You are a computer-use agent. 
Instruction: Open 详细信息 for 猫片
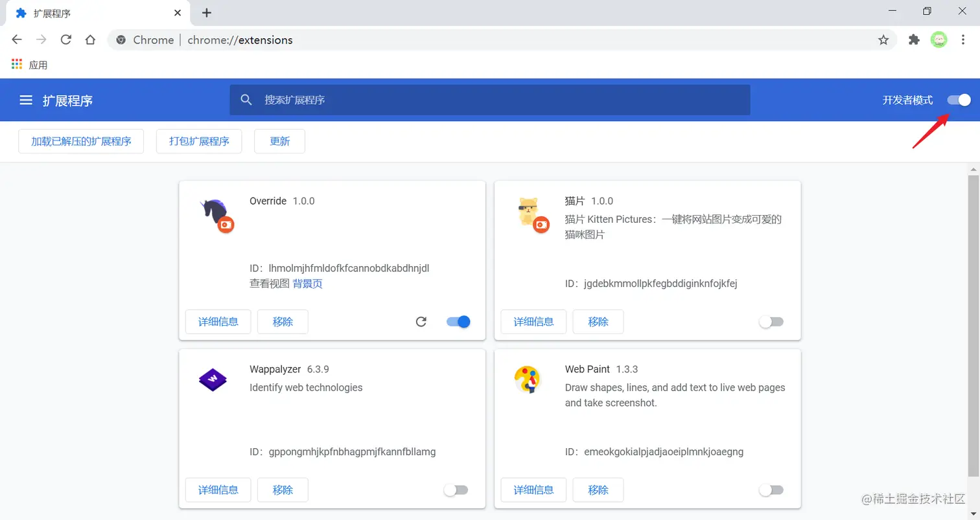click(533, 321)
